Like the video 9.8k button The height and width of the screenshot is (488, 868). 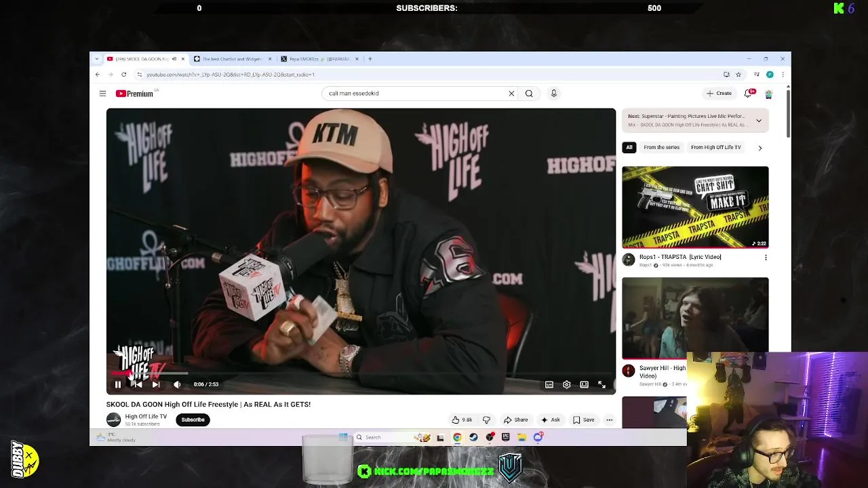462,420
